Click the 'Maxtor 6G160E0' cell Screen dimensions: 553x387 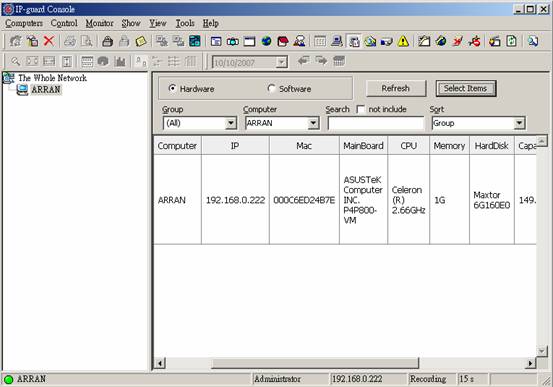492,200
